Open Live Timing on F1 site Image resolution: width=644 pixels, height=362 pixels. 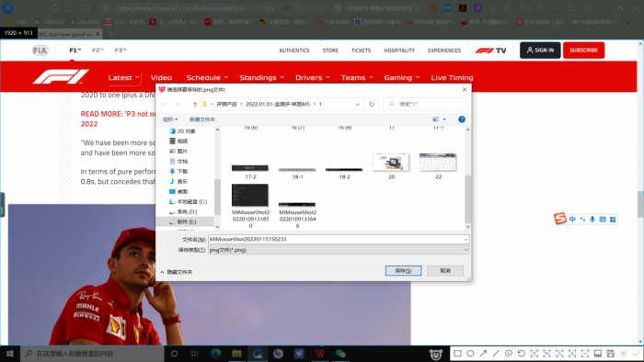click(x=452, y=77)
